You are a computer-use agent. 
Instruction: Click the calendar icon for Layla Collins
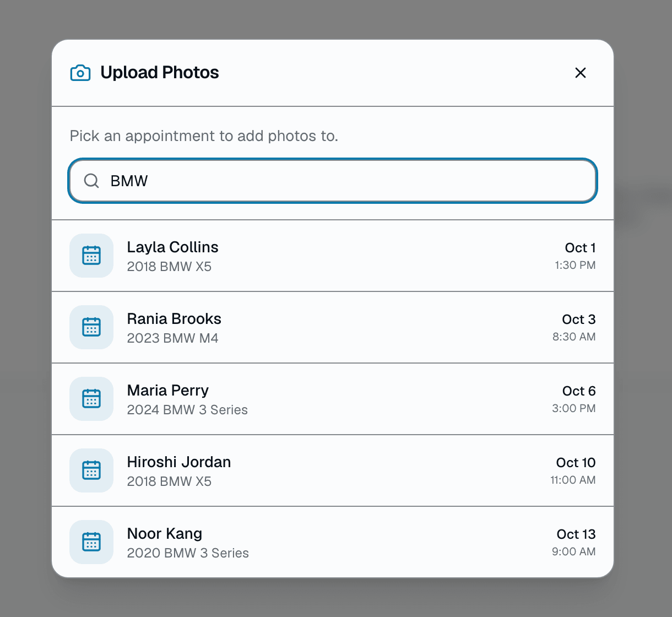pyautogui.click(x=91, y=256)
